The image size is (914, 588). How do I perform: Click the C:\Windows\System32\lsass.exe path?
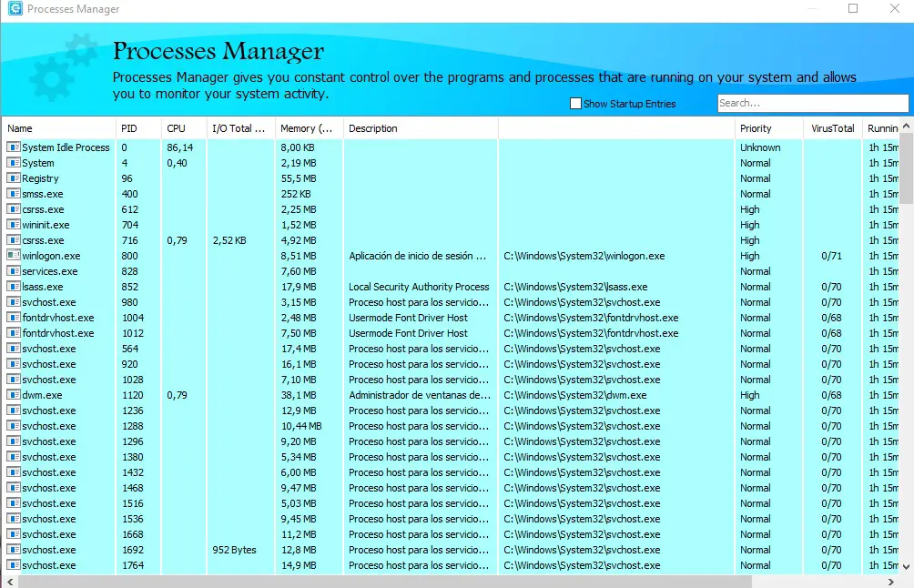pyautogui.click(x=576, y=287)
